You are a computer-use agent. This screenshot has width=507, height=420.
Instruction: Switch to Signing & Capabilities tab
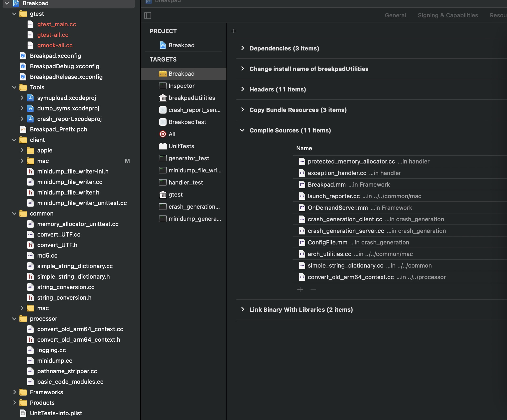point(447,15)
